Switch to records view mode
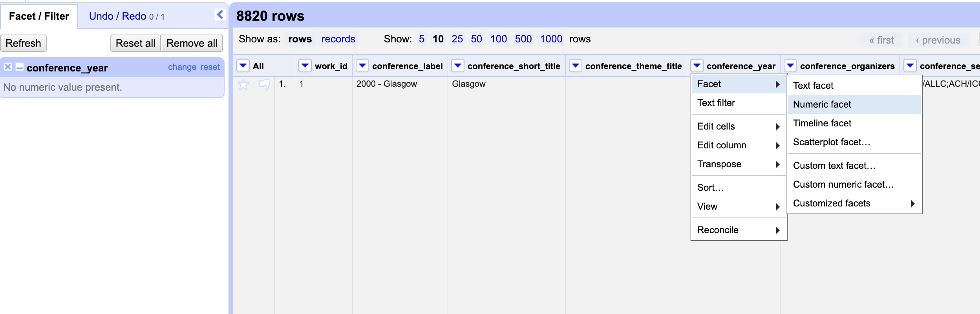 pos(338,39)
